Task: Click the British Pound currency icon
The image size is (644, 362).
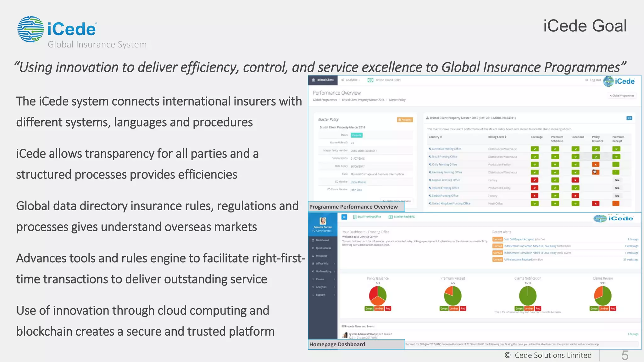Action: click(370, 80)
